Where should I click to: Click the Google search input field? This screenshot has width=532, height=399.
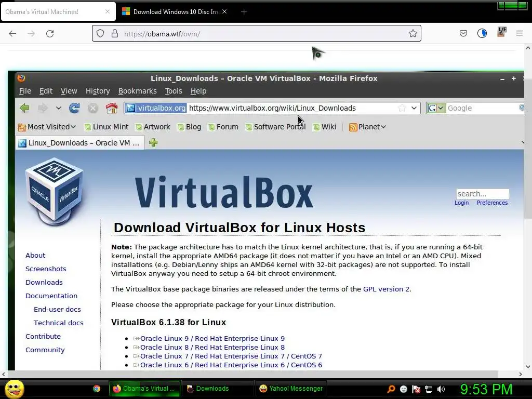[x=482, y=108]
